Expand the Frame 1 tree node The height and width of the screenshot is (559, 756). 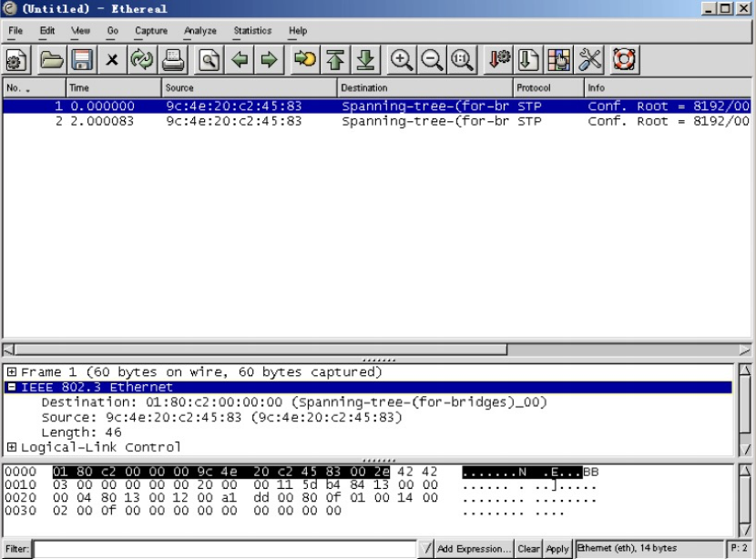[12, 372]
